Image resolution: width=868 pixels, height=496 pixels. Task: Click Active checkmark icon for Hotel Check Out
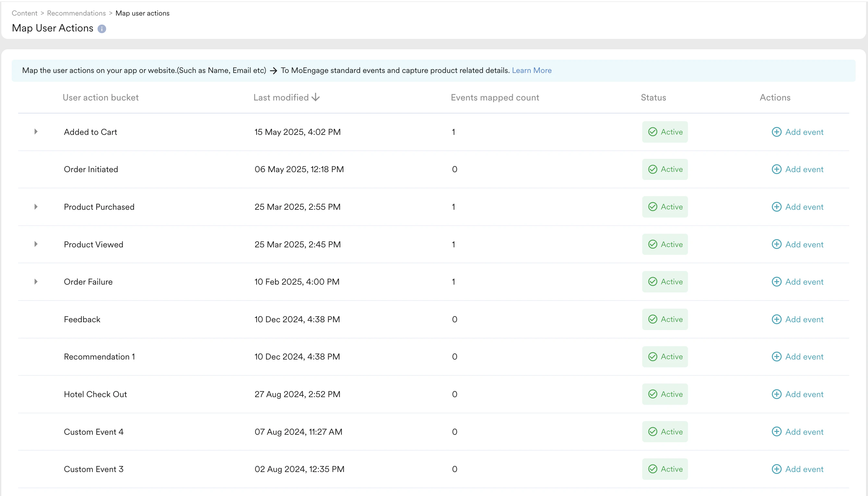(652, 394)
